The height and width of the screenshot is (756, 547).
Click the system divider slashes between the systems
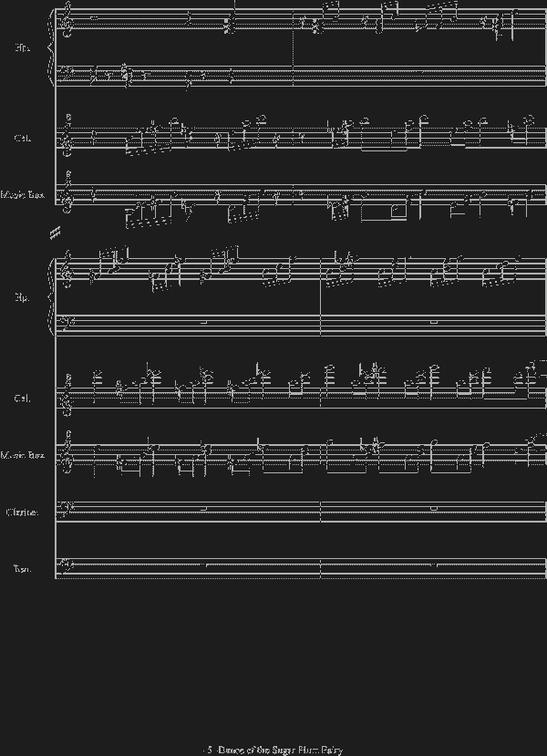(x=56, y=233)
